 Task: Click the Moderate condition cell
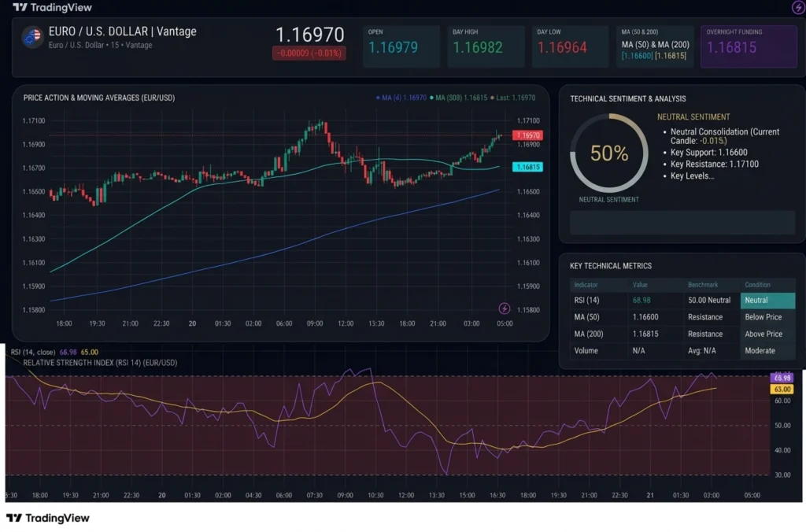760,350
